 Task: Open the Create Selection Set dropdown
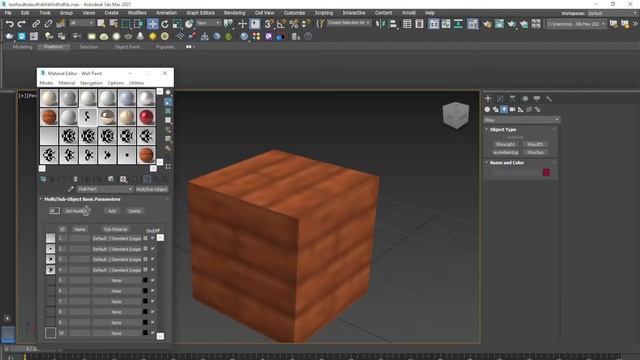click(x=349, y=23)
